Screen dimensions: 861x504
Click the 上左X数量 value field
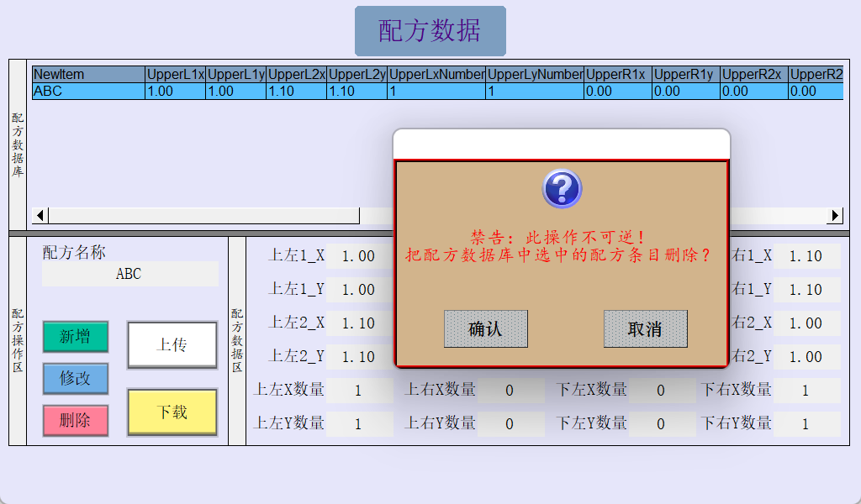coord(358,391)
